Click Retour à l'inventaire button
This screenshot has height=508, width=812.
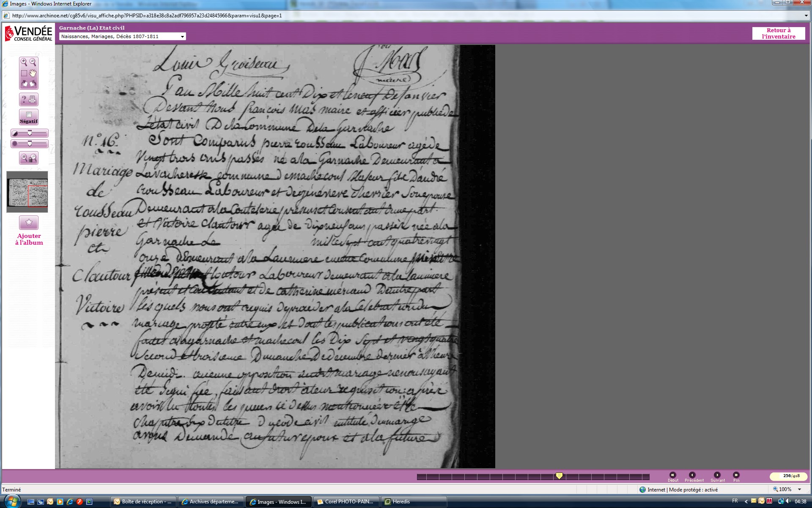[778, 33]
